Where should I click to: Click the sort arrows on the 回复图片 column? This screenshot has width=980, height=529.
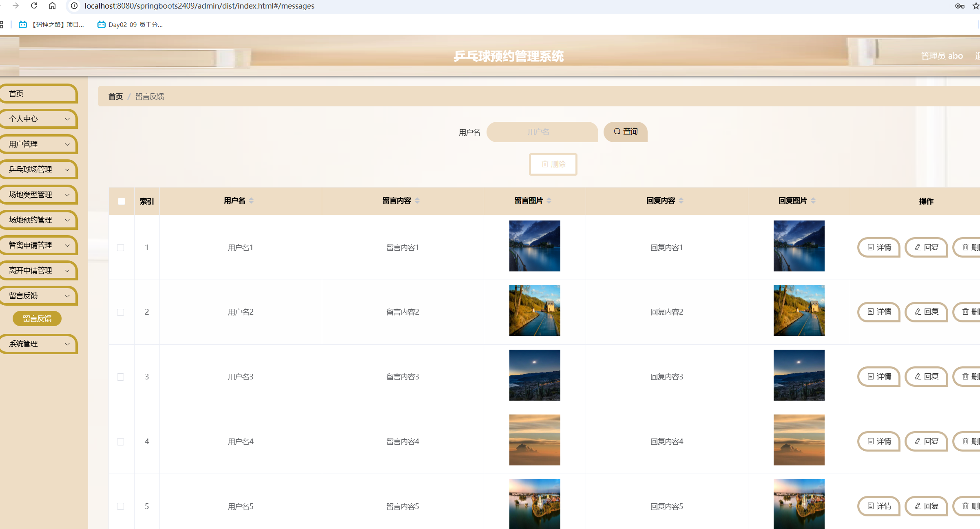click(813, 201)
